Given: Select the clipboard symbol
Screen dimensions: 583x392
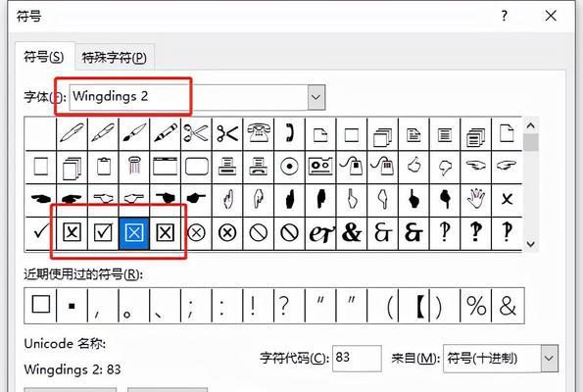Looking at the screenshot, I should [x=103, y=167].
